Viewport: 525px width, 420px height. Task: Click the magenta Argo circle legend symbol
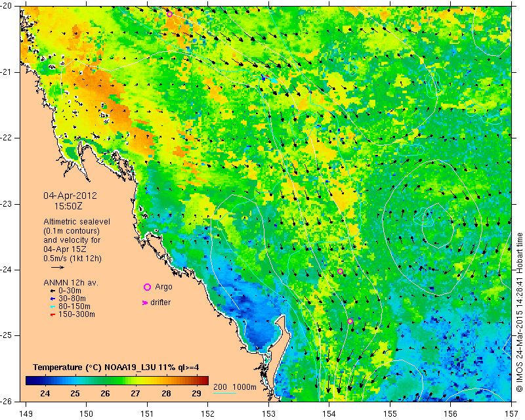click(x=147, y=287)
